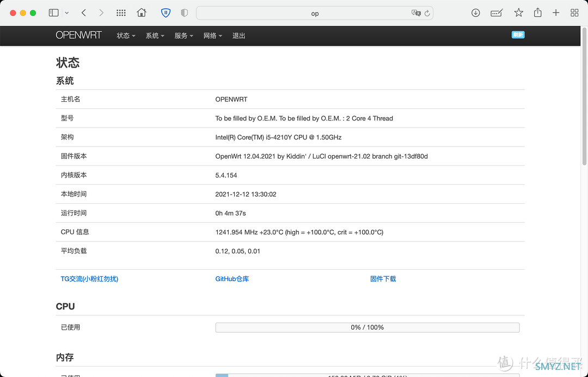
Task: Bookmark this page with star icon
Action: click(518, 13)
